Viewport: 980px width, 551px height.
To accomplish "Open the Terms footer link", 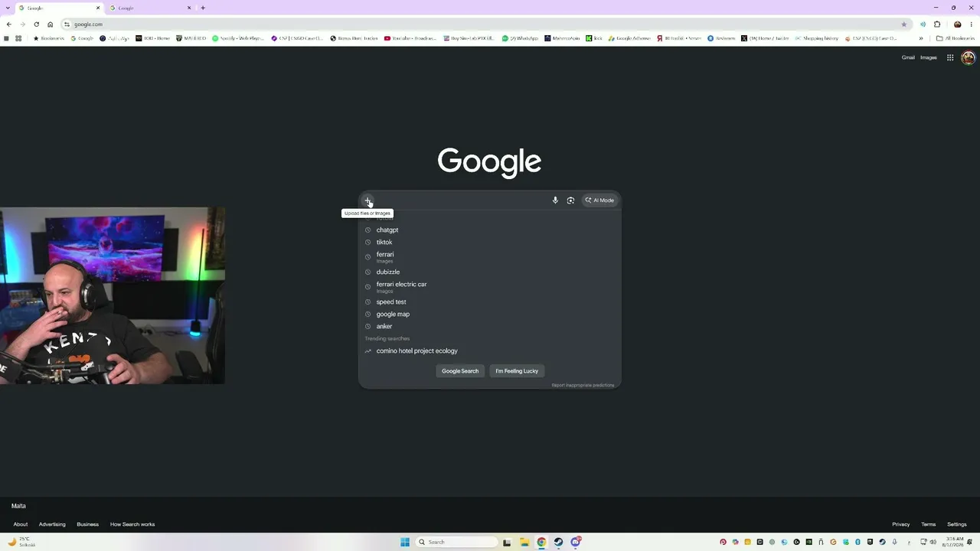I will pyautogui.click(x=929, y=524).
